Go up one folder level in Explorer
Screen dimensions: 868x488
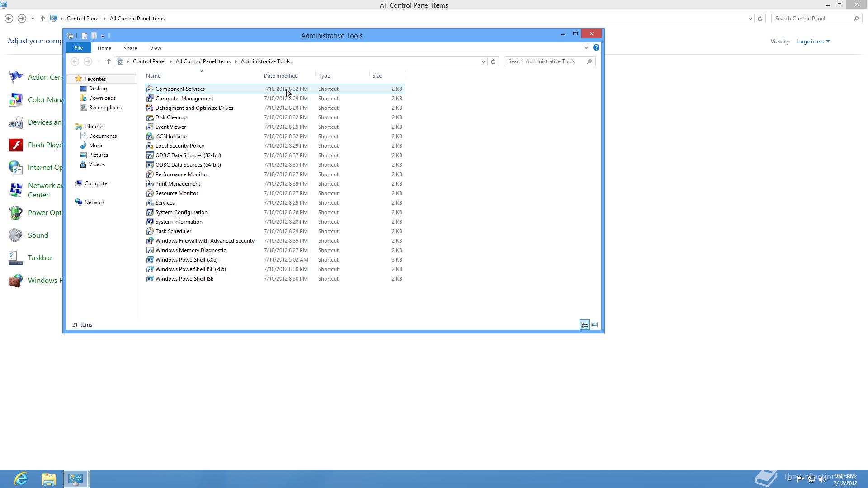tap(108, 62)
